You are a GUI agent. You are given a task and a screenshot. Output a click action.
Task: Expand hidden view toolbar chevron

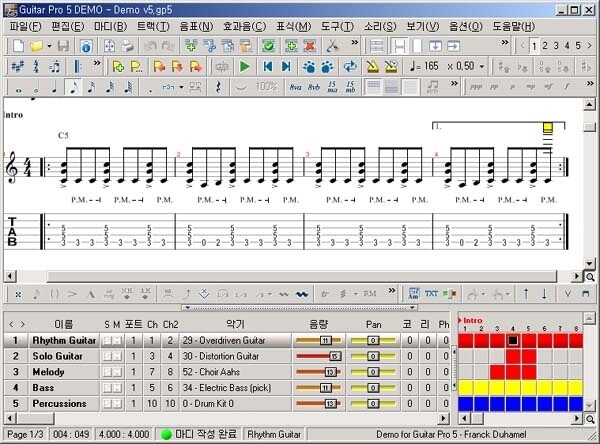(505, 42)
